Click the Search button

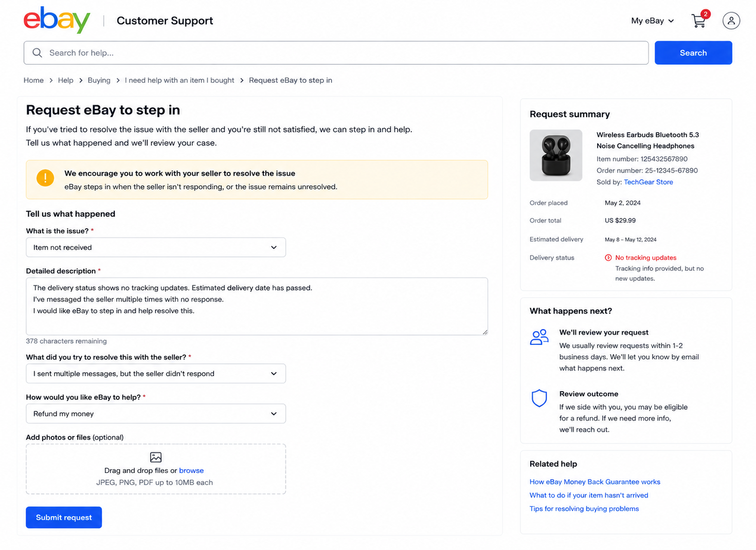tap(693, 53)
